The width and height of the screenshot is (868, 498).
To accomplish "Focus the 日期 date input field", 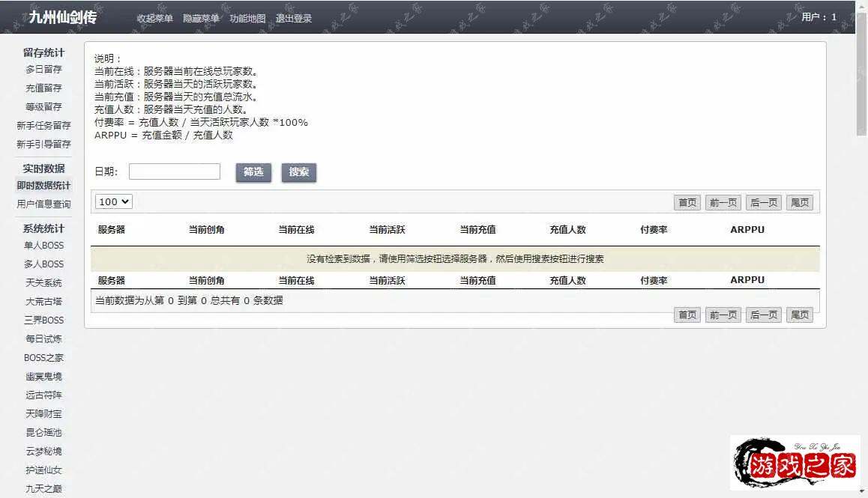I will [x=175, y=171].
